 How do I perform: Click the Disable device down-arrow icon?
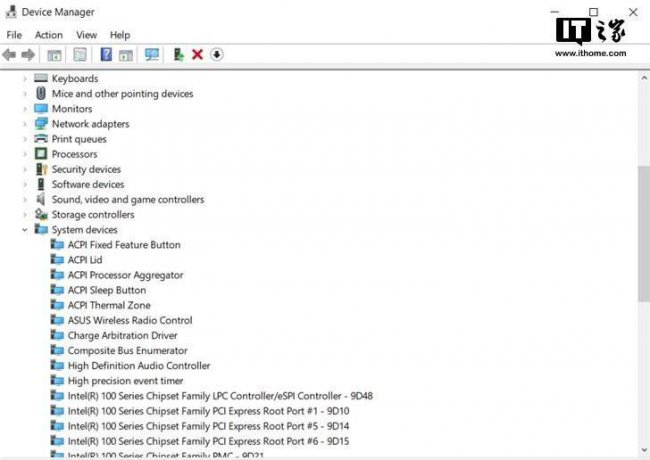pyautogui.click(x=216, y=54)
